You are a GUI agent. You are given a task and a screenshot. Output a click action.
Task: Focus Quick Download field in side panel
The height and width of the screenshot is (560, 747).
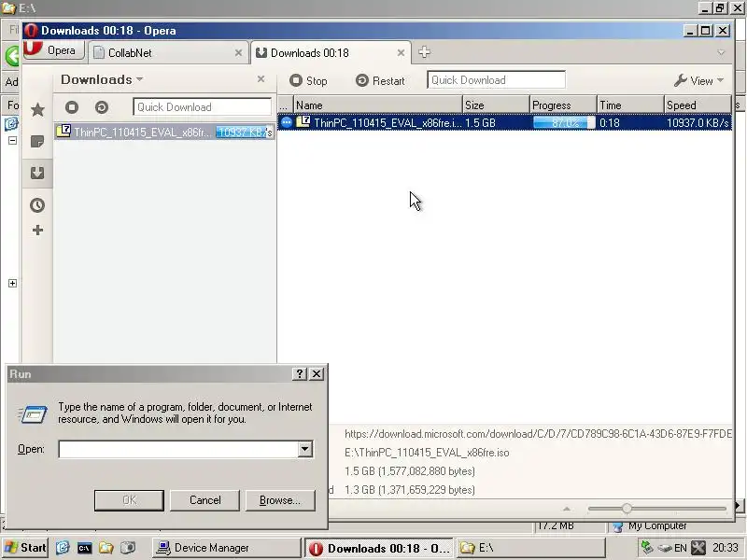(x=202, y=107)
